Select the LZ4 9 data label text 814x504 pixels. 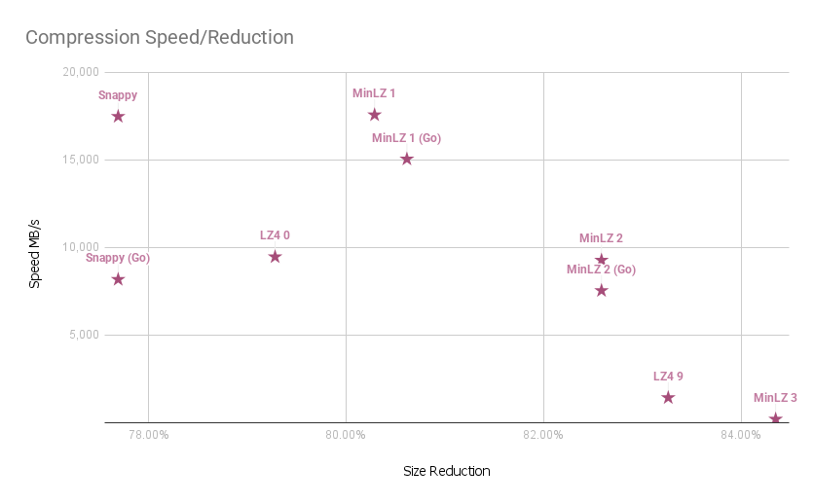click(x=668, y=377)
